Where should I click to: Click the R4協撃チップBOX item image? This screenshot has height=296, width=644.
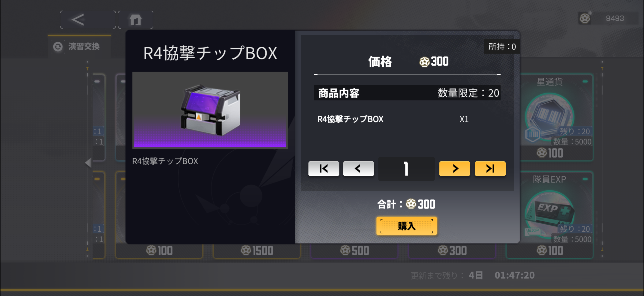pyautogui.click(x=210, y=110)
